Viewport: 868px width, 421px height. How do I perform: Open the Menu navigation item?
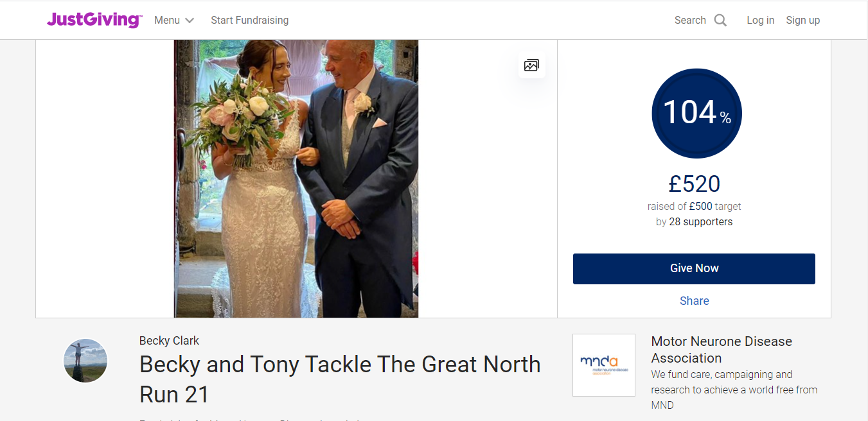[x=174, y=21]
